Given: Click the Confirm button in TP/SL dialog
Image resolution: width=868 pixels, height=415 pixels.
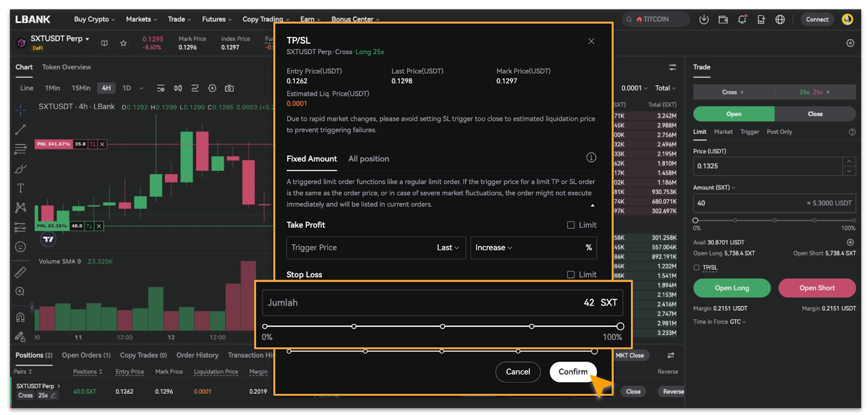Looking at the screenshot, I should [573, 372].
